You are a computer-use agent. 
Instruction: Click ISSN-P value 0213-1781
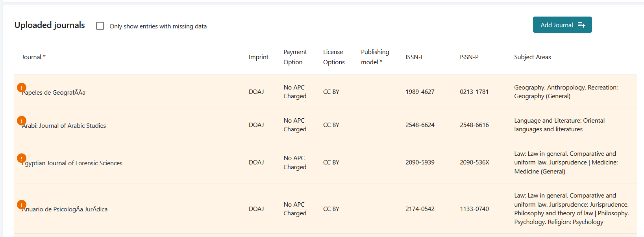(474, 92)
